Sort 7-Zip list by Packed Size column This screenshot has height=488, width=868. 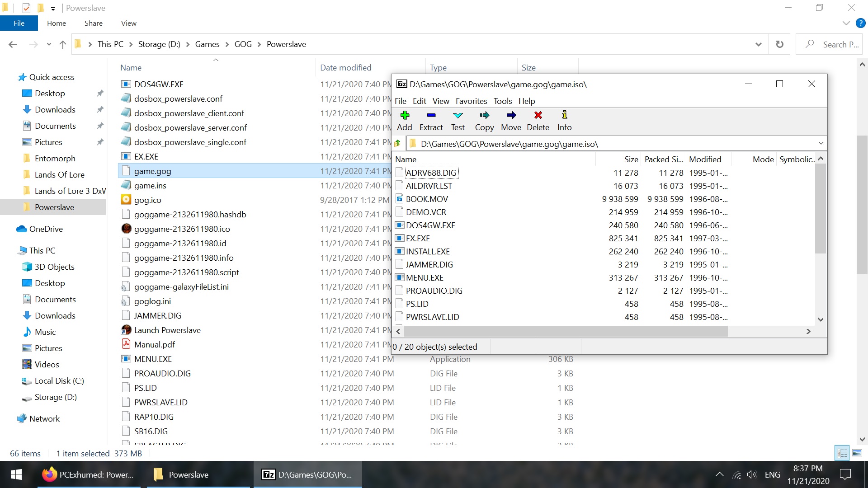664,159
